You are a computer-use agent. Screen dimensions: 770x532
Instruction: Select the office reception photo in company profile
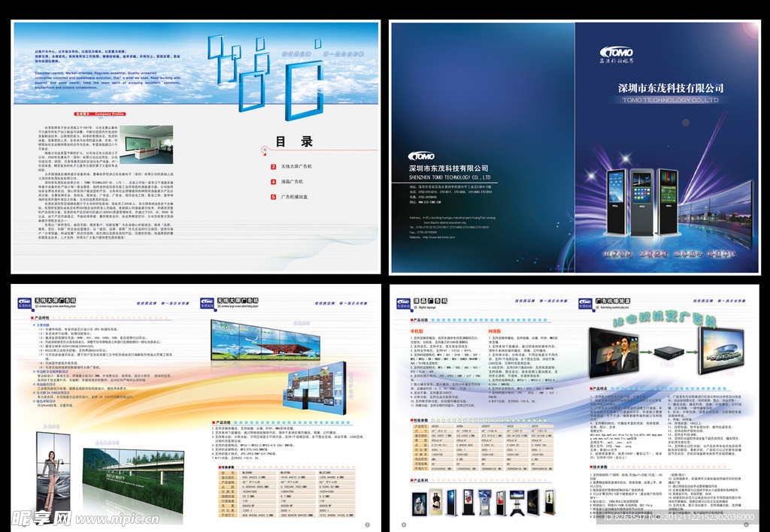point(147,145)
